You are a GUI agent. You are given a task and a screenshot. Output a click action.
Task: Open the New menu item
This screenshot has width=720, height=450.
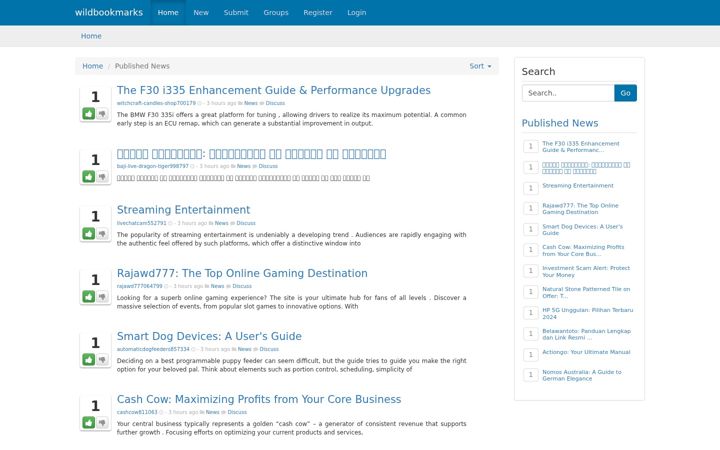coord(201,12)
